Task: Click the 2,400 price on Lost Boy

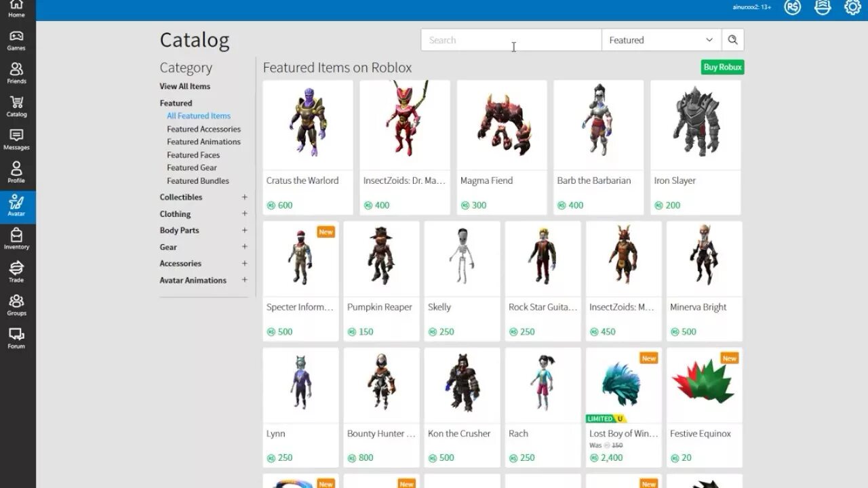Action: click(x=606, y=458)
